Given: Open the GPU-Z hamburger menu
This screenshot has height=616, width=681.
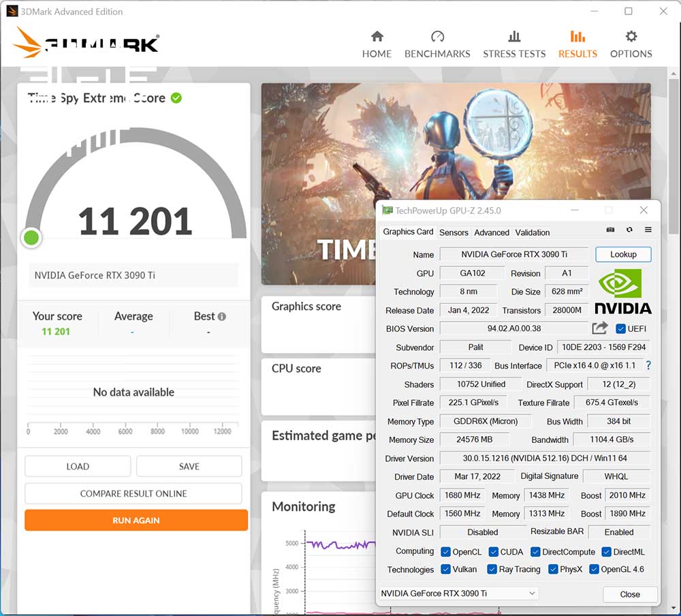Looking at the screenshot, I should coord(648,230).
